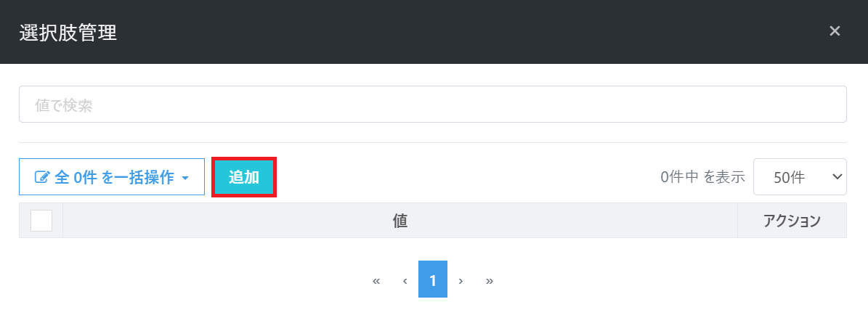Expand the caret arrow beside 一括操作

[185, 178]
